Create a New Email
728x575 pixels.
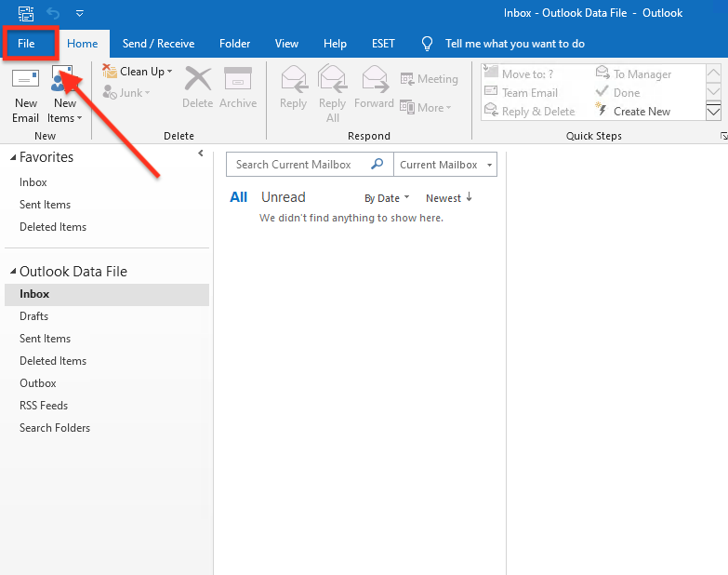[x=25, y=96]
